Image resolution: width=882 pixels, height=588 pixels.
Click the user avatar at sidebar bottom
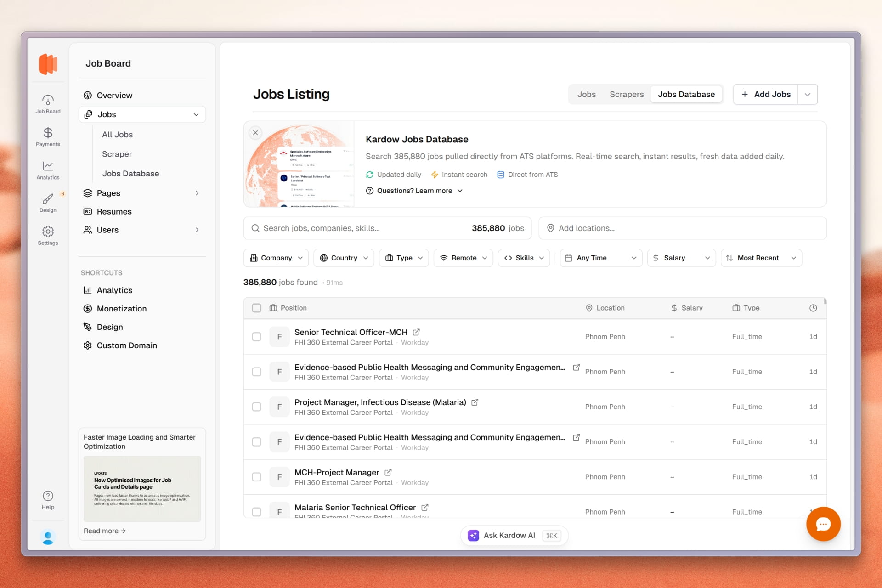tap(48, 537)
